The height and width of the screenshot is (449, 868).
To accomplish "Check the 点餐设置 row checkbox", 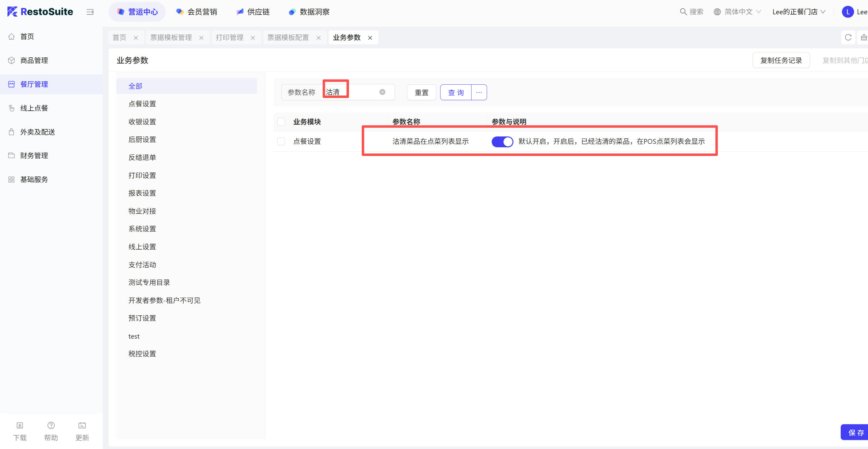I will tap(281, 141).
